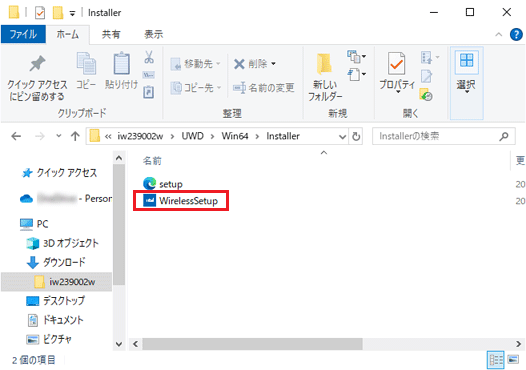Click the Cut scissors icon
The width and height of the screenshot is (526, 370).
click(149, 57)
